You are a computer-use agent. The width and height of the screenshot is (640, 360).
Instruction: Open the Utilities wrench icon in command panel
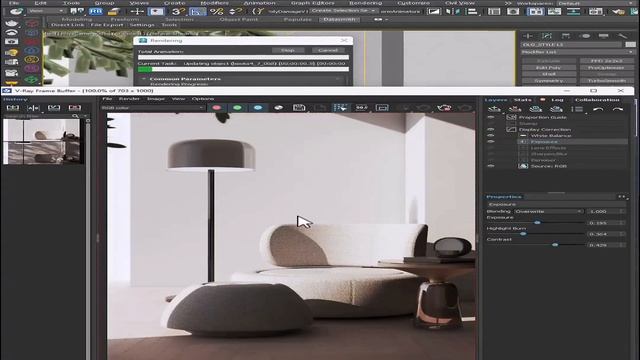point(622,36)
